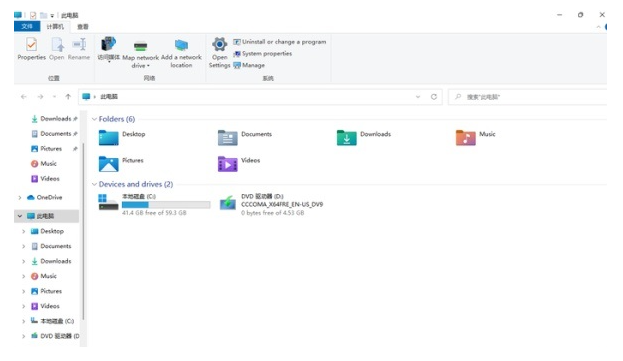The height and width of the screenshot is (361, 623).
Task: Expand Videos under 此电脑
Action: point(23,306)
